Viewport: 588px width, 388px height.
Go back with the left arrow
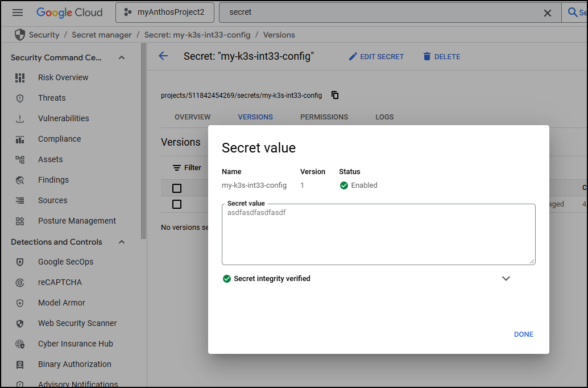pyautogui.click(x=163, y=56)
